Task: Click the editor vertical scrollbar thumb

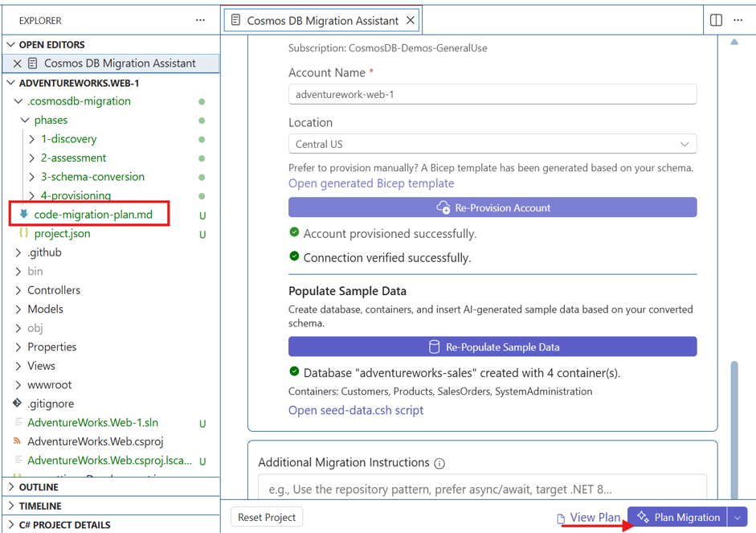Action: point(734,430)
